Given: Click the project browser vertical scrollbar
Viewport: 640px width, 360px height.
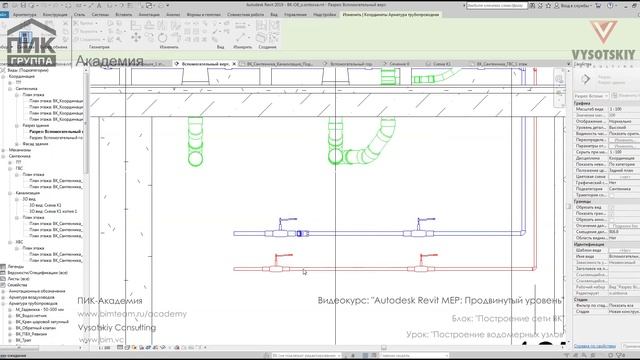Looking at the screenshot, I should (86, 122).
